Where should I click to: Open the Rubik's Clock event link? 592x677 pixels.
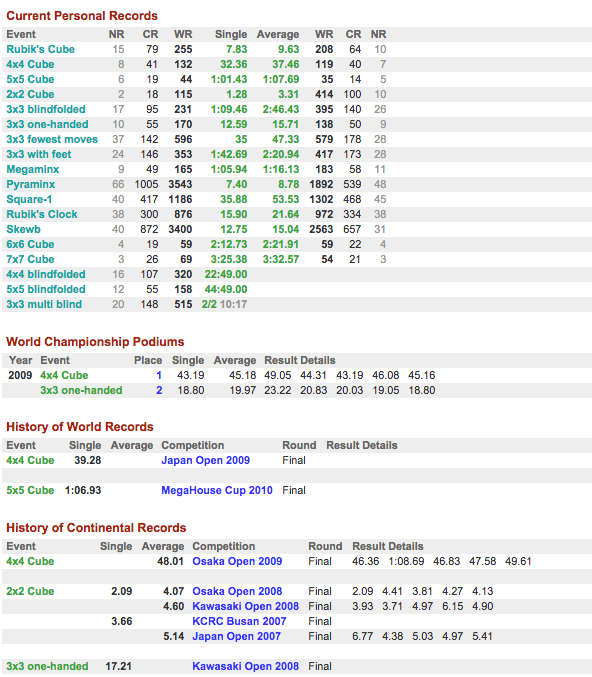pos(42,214)
